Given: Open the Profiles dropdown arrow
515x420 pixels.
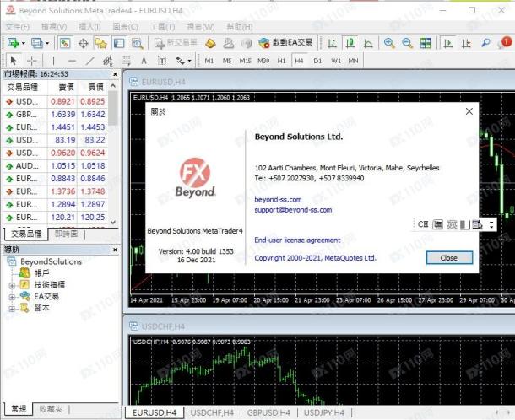Looking at the screenshot, I should click(x=47, y=43).
